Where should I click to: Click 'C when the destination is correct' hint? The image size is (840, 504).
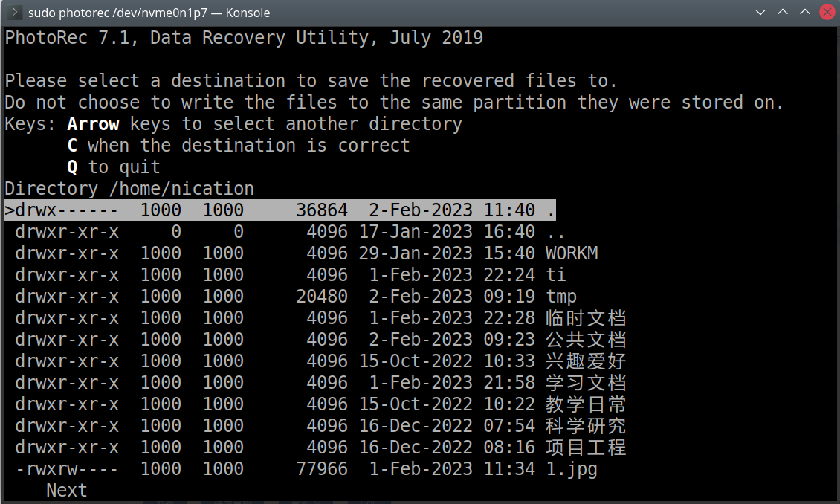[239, 145]
